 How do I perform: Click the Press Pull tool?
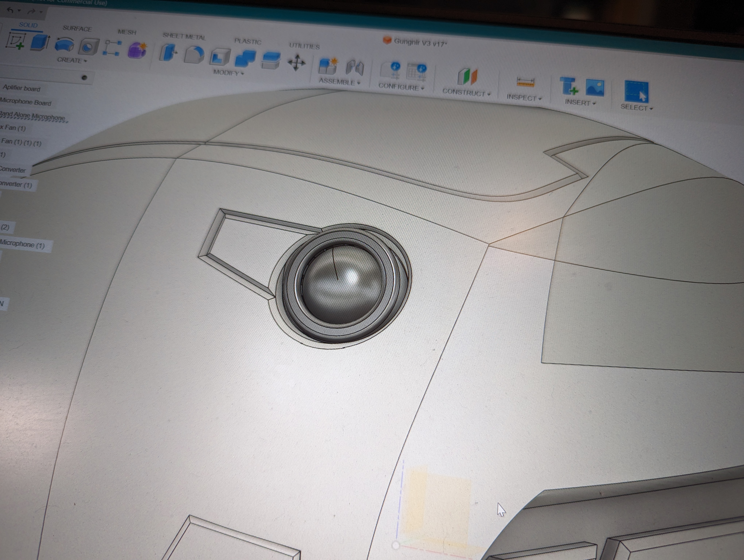168,53
